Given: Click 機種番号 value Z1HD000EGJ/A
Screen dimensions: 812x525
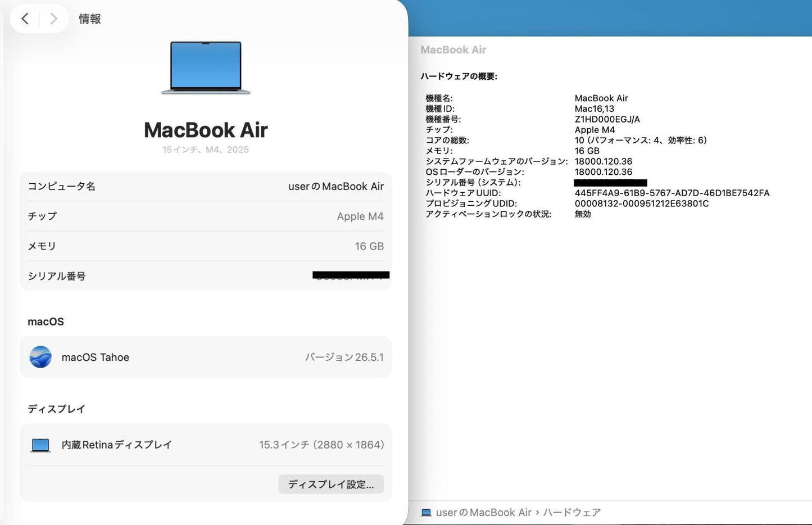Looking at the screenshot, I should click(x=607, y=119).
